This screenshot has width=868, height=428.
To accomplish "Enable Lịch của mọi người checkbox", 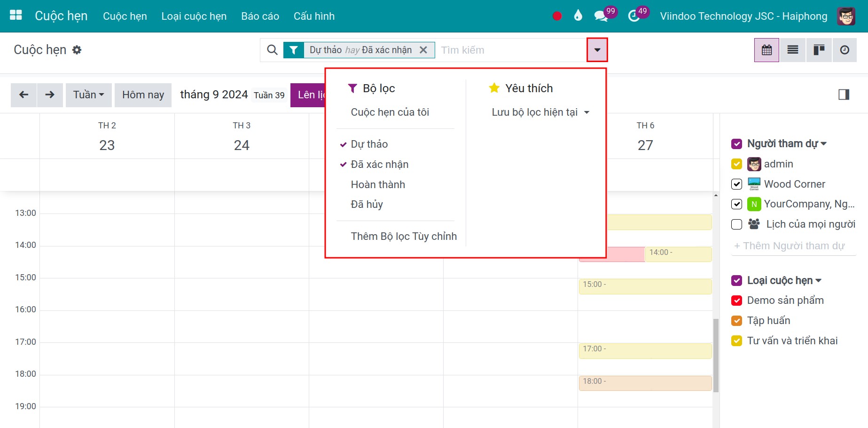I will point(737,224).
